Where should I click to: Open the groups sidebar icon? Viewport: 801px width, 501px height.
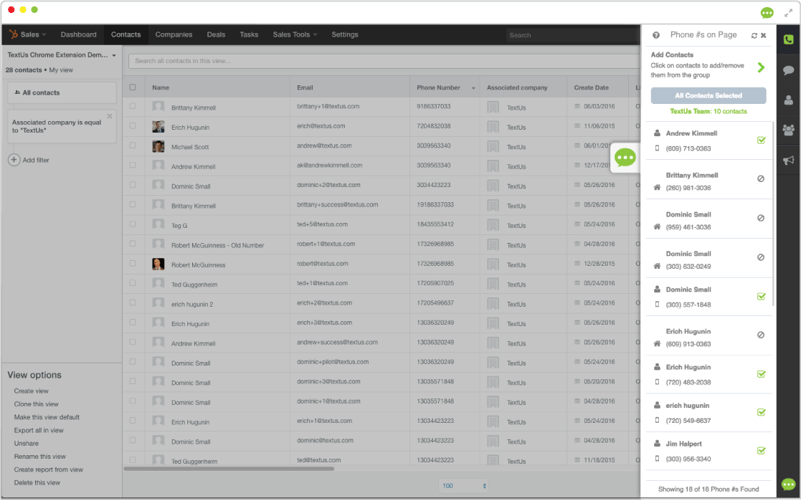pyautogui.click(x=788, y=130)
